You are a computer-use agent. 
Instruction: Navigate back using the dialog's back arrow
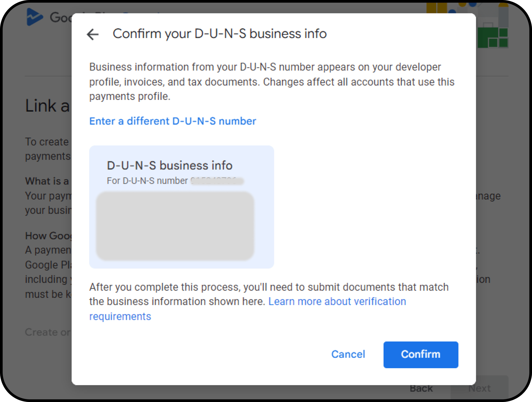click(93, 34)
